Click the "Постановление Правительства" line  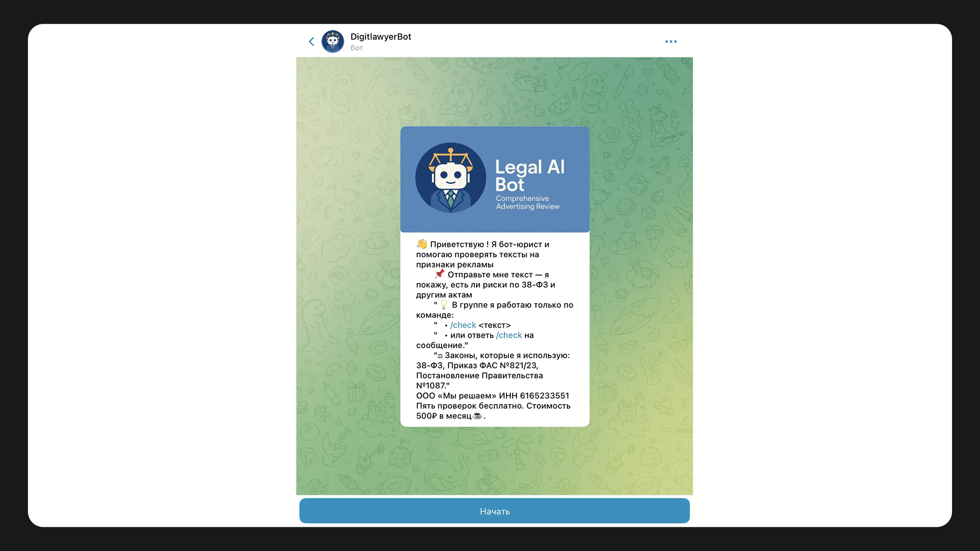[480, 375]
